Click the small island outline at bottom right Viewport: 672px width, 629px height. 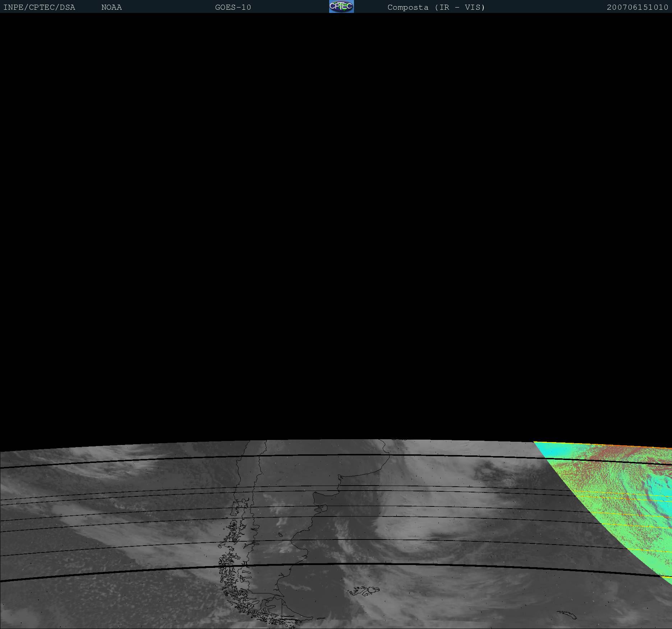[568, 615]
